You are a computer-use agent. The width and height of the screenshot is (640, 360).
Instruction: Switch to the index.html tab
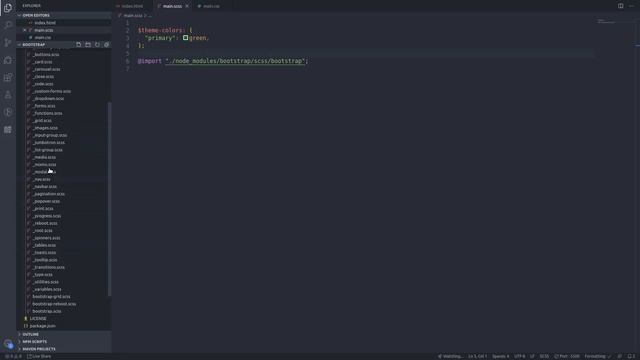(x=132, y=6)
